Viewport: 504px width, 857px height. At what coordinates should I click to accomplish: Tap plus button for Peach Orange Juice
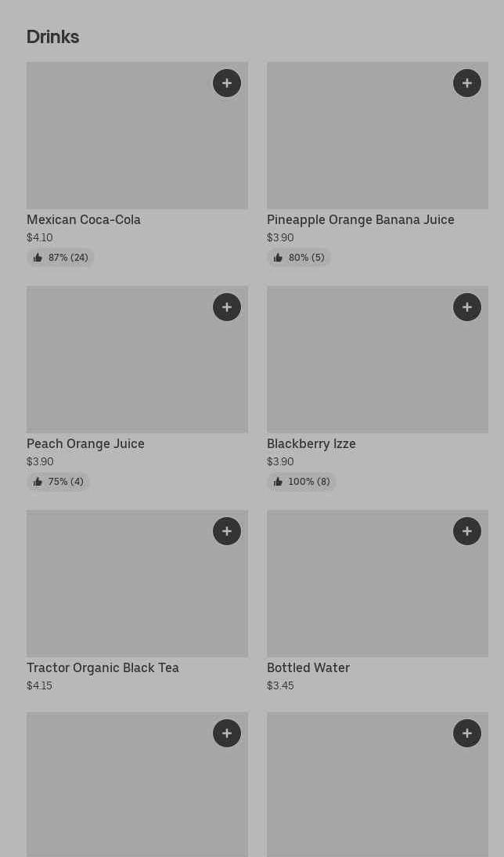tap(227, 307)
